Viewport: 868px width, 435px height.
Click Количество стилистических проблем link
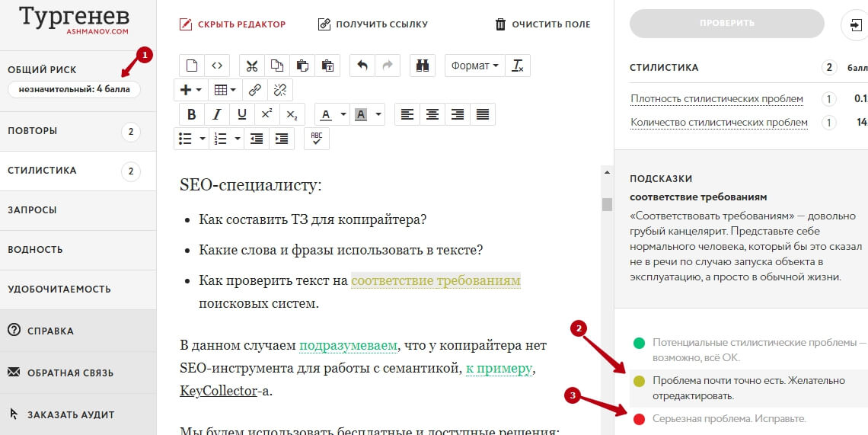pyautogui.click(x=719, y=123)
